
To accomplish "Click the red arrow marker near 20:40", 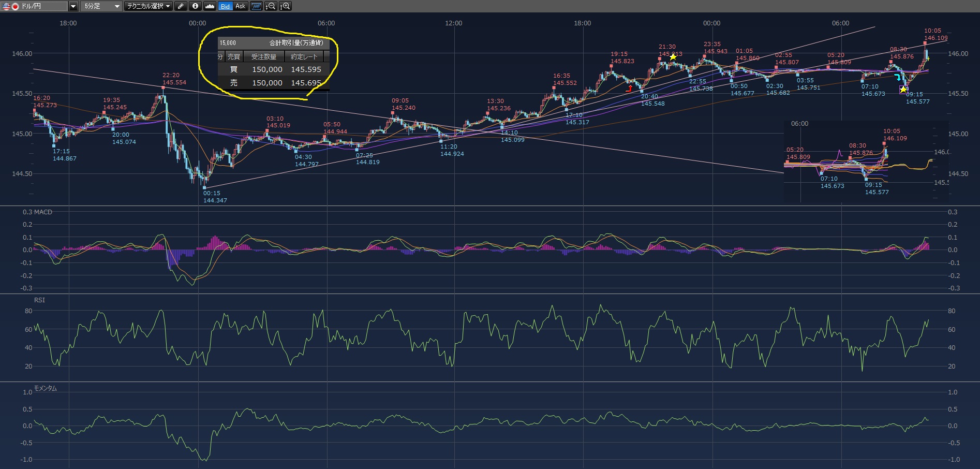I will tap(629, 89).
